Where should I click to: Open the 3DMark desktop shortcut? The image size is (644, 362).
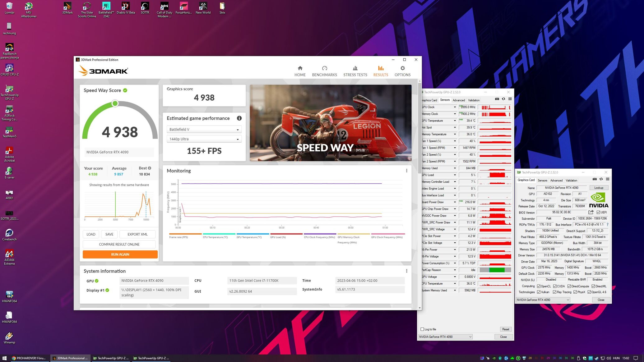67,8
